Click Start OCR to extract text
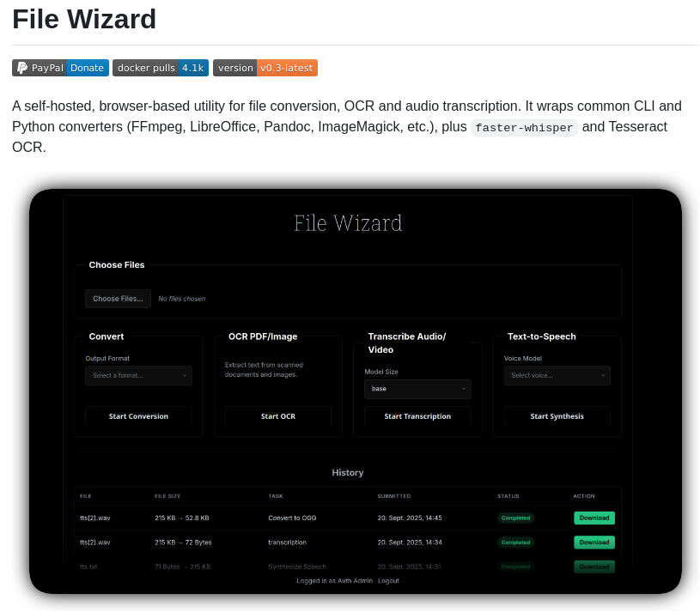 [x=277, y=415]
